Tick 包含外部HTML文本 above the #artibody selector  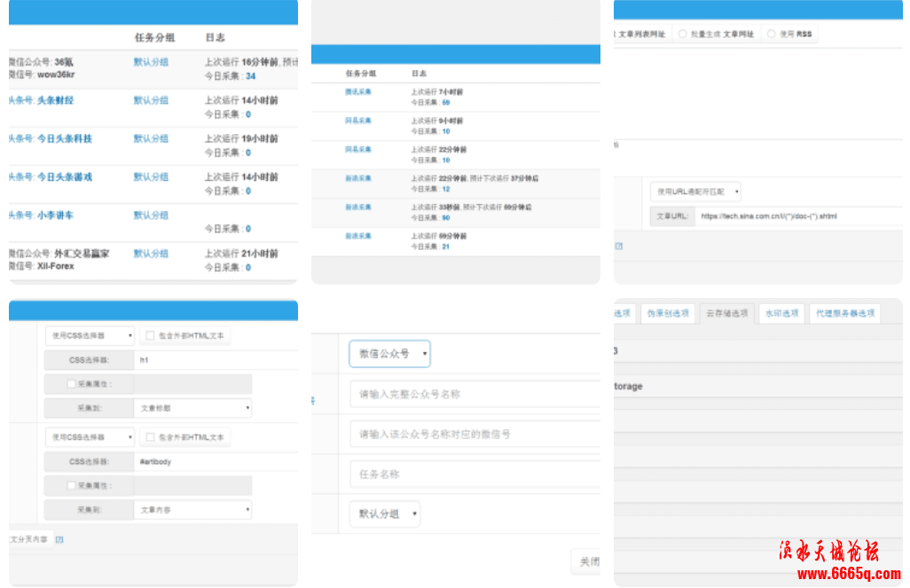coord(150,437)
